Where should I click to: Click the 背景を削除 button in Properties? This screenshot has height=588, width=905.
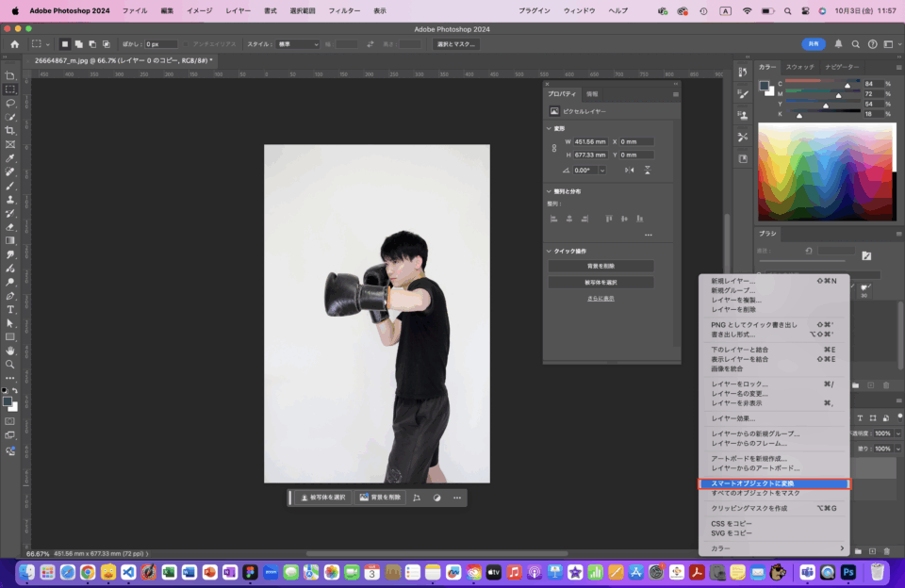coord(601,267)
